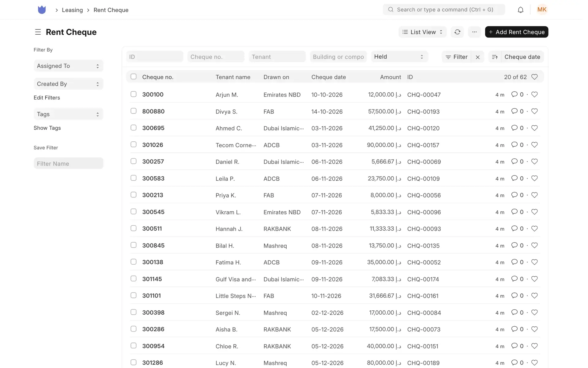Toggle sort direction icon beside Cheque date
Screen dimensions: 588x368
[495, 57]
